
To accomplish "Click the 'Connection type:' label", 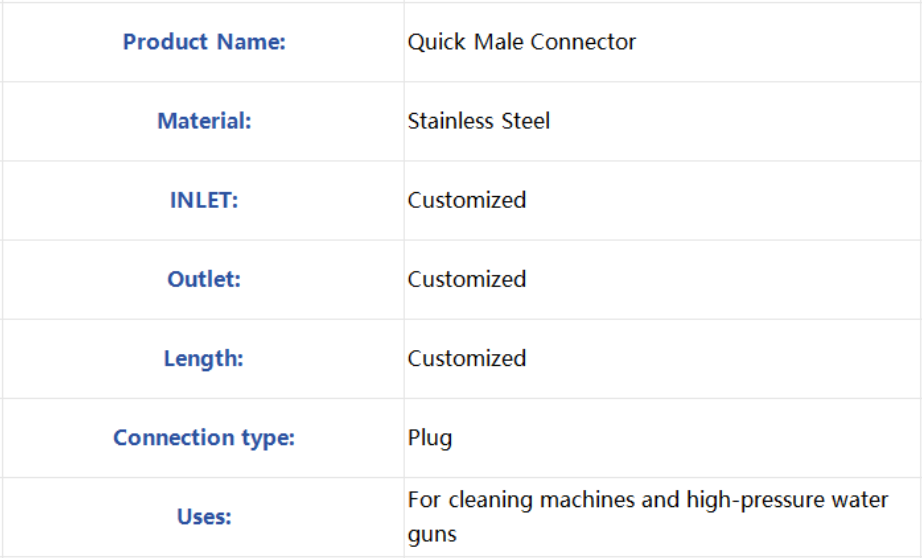I will [x=204, y=438].
